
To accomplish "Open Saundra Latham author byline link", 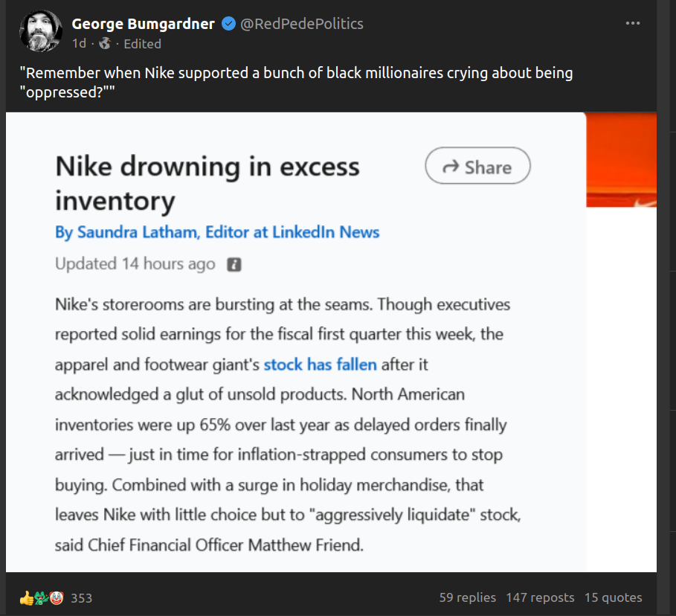I will coord(217,232).
